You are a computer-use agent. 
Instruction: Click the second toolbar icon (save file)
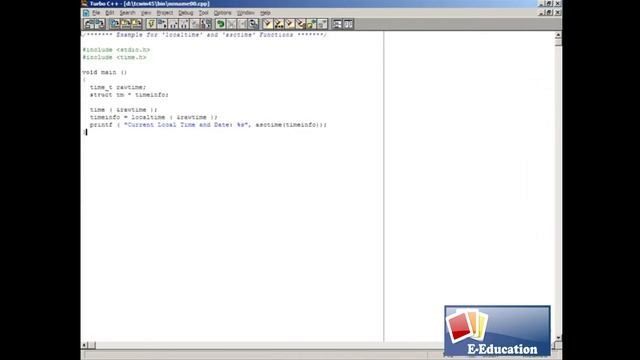(x=100, y=24)
